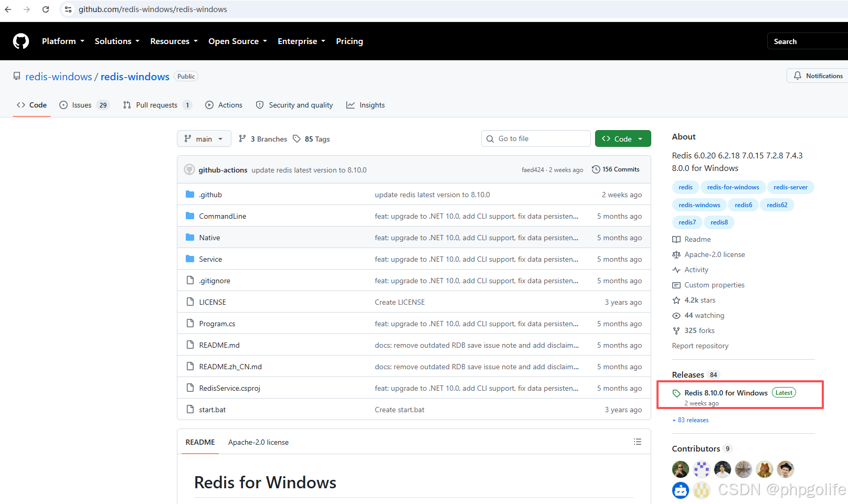The image size is (848, 504).
Task: Open the README outline list icon
Action: click(638, 442)
